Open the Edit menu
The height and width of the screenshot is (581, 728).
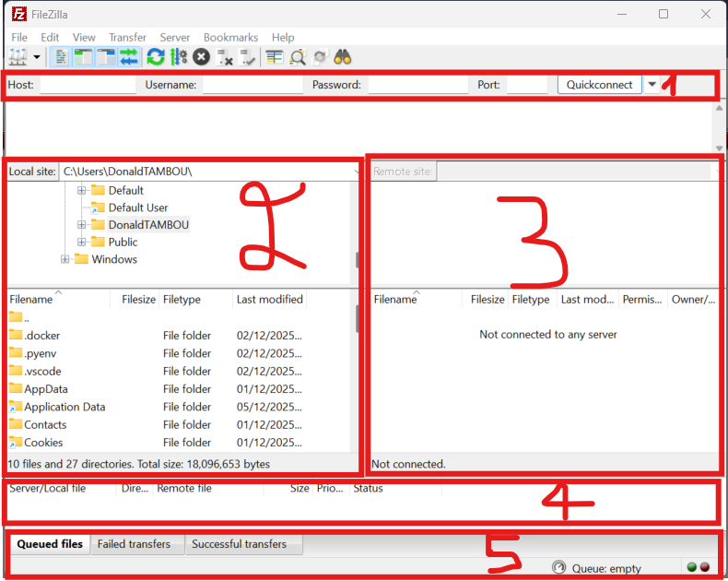point(50,37)
